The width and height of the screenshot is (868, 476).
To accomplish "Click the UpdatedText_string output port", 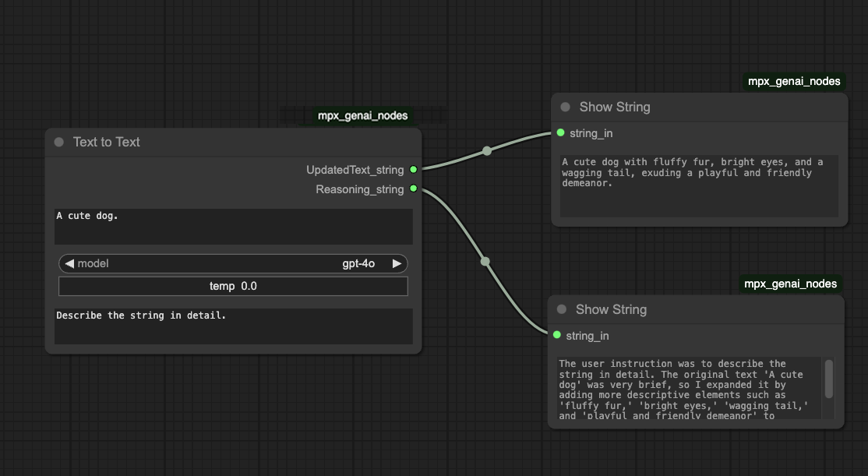I will (x=414, y=170).
